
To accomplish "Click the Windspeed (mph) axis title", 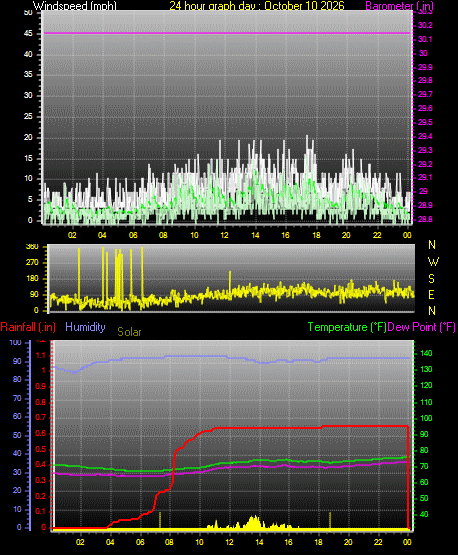I will click(x=75, y=6).
